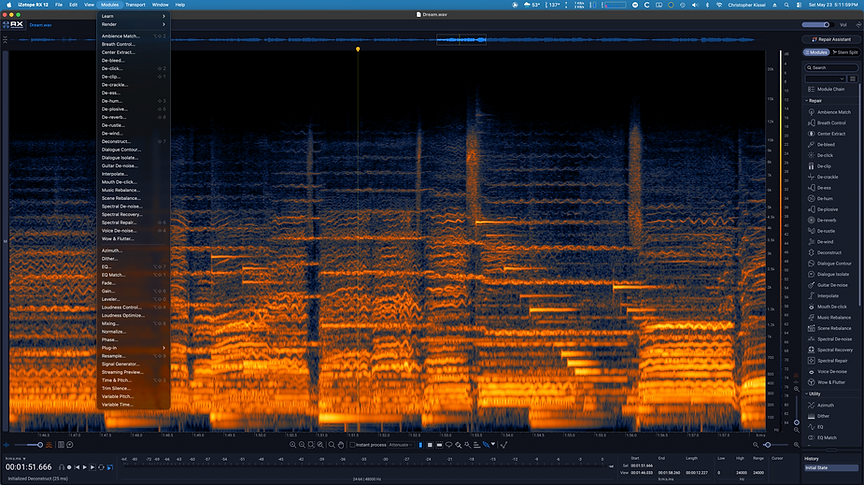Select the Dream.wav file tab

pyautogui.click(x=40, y=25)
